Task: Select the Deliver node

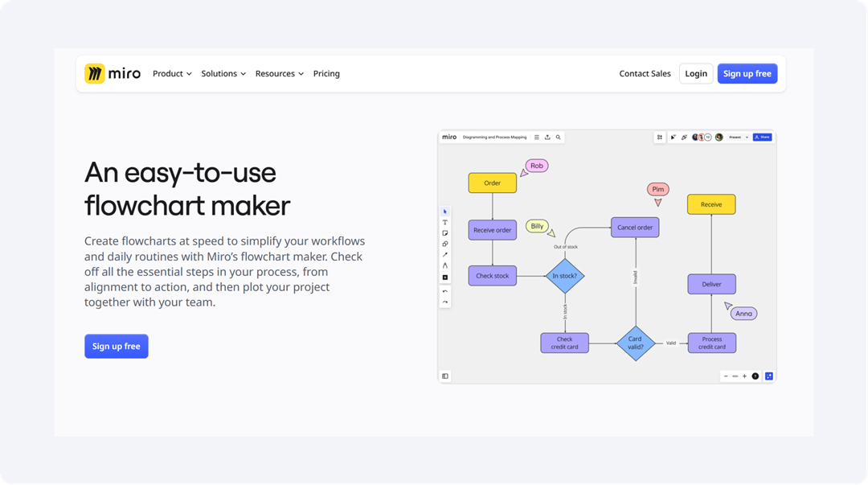Action: tap(712, 285)
